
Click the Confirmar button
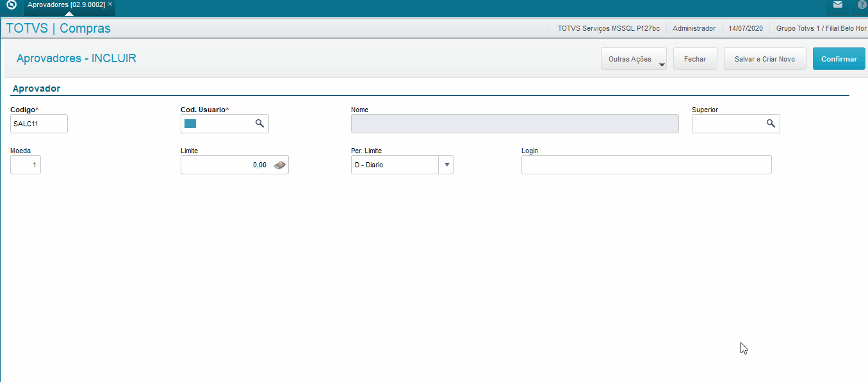839,59
